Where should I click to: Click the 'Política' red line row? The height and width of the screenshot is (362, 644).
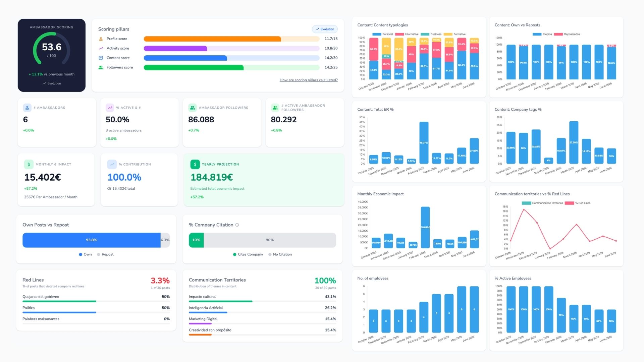96,310
